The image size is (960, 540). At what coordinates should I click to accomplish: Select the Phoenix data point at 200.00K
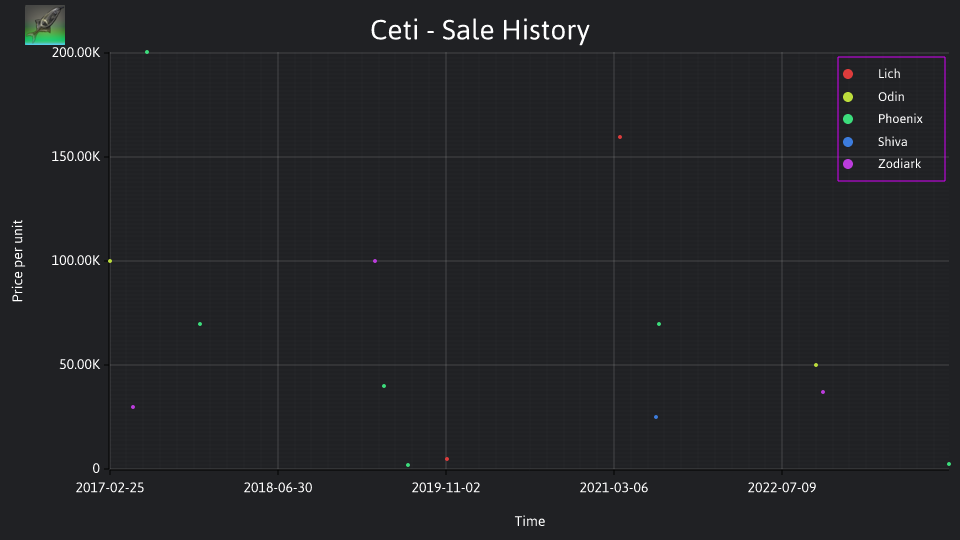click(x=147, y=52)
